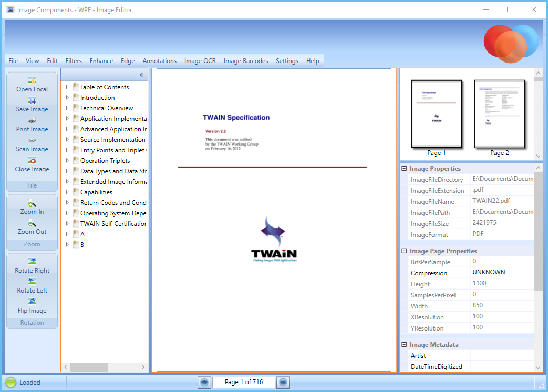This screenshot has height=392, width=548.
Task: Click the Print Image printer icon
Action: 32,120
